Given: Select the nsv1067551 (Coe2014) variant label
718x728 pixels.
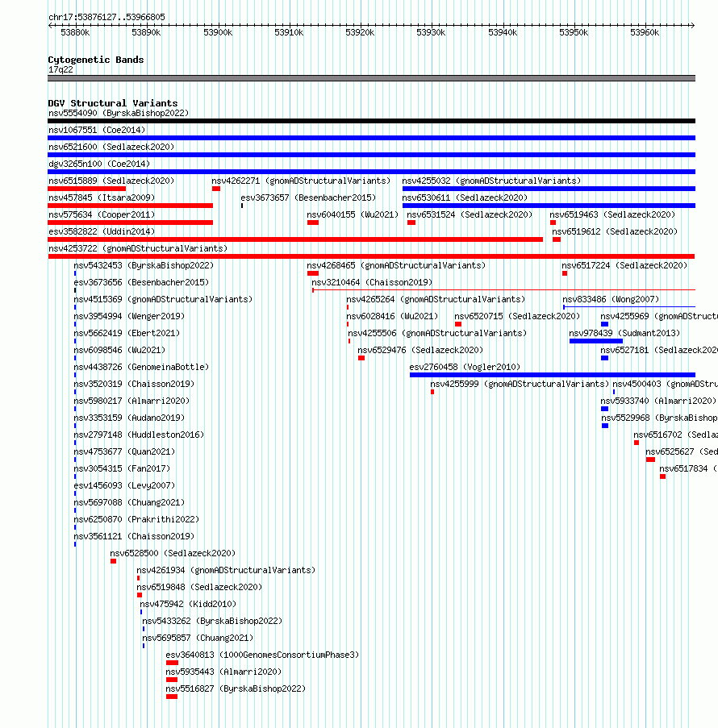Looking at the screenshot, I should (97, 130).
